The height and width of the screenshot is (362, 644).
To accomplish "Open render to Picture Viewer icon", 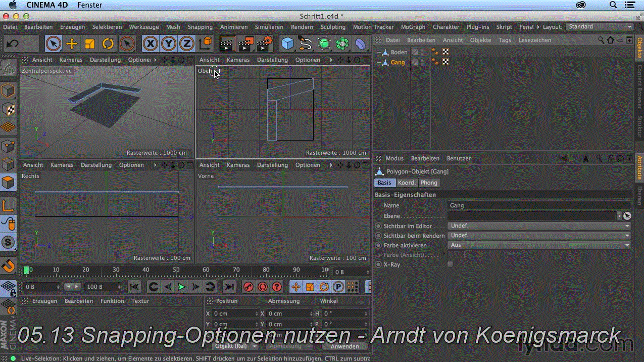I will 245,44.
